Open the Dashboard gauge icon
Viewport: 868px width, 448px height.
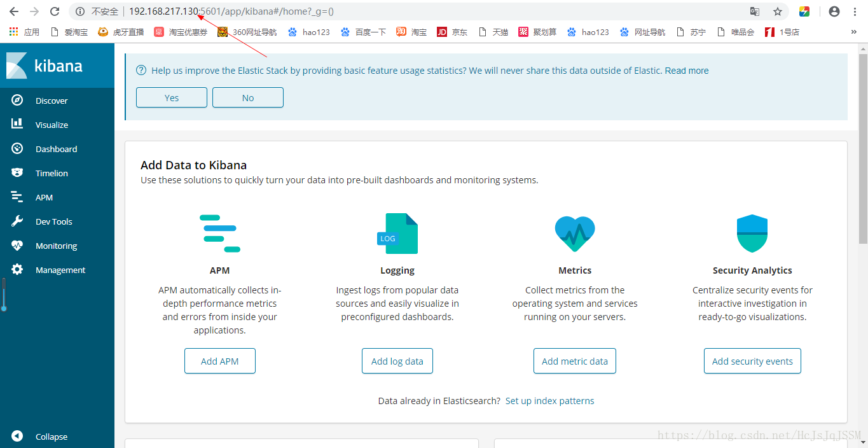(17, 149)
